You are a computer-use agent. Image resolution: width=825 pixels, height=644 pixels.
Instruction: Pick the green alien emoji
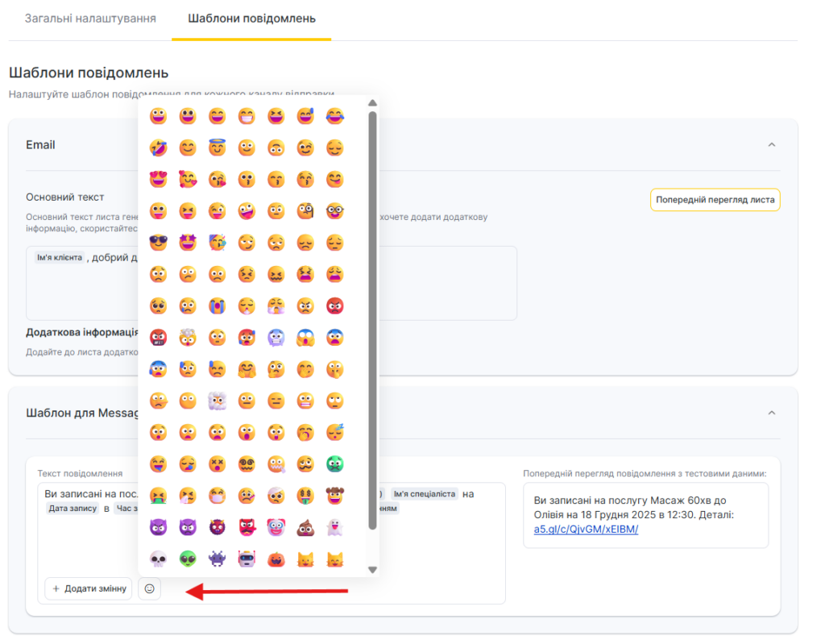pos(187,558)
